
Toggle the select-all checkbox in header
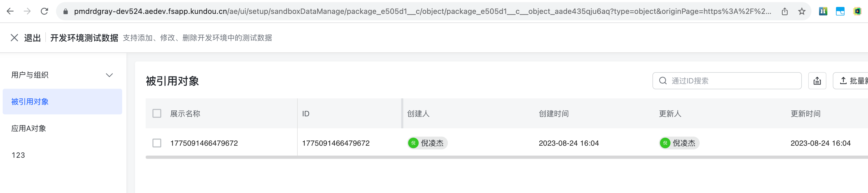click(x=157, y=113)
